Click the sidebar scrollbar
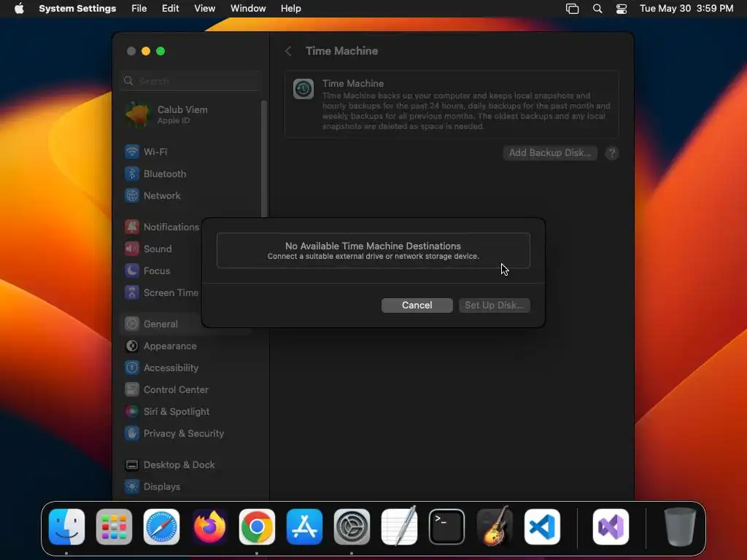The width and height of the screenshot is (747, 560). tap(263, 158)
